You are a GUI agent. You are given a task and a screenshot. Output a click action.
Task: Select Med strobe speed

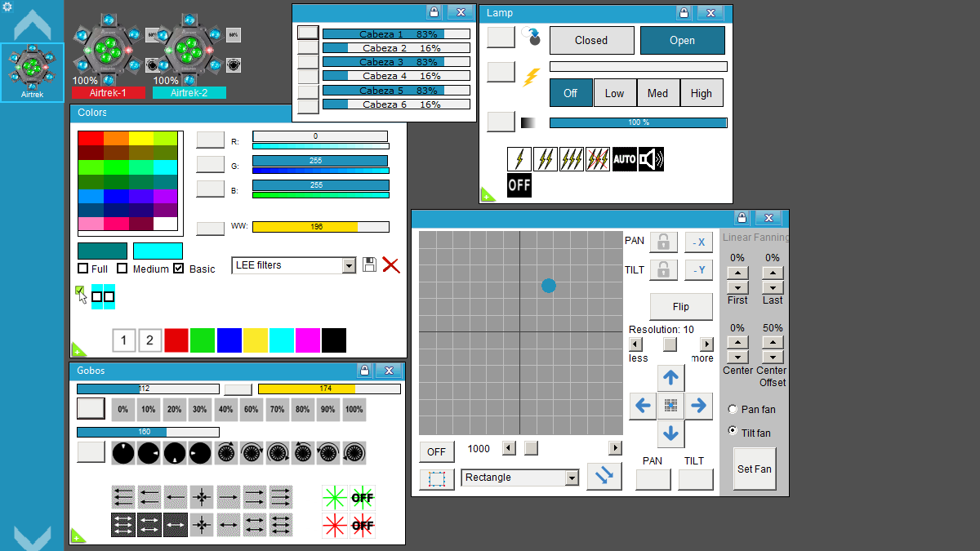pyautogui.click(x=658, y=93)
